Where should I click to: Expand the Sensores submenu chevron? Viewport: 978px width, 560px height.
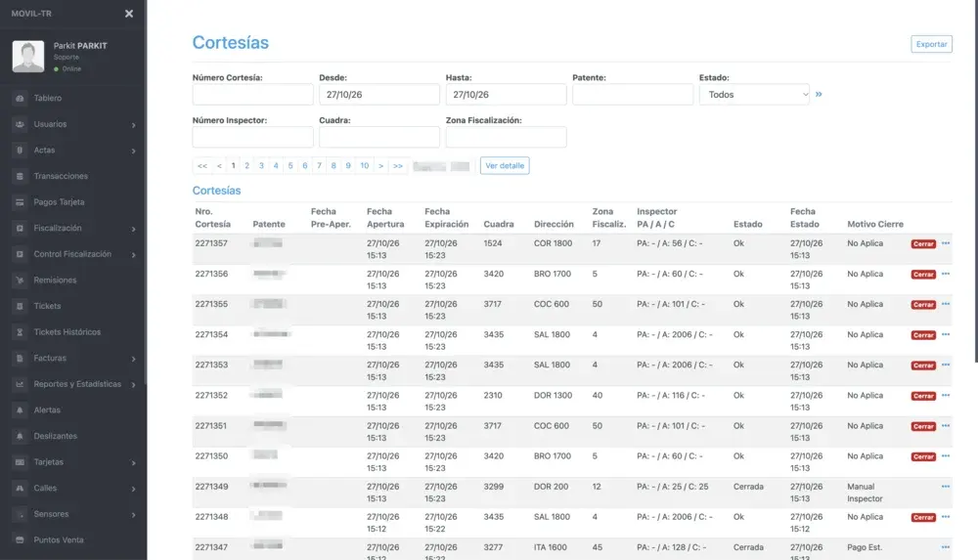tap(133, 515)
